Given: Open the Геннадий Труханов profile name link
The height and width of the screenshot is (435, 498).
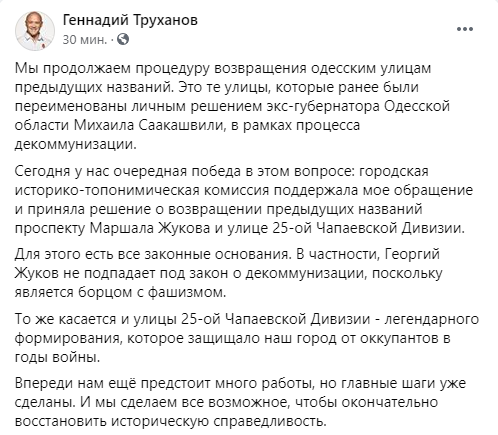Looking at the screenshot, I should click(130, 20).
